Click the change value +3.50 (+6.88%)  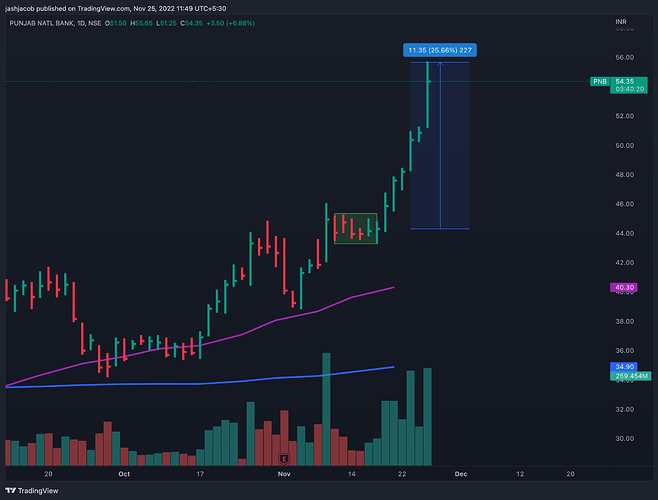[230, 24]
